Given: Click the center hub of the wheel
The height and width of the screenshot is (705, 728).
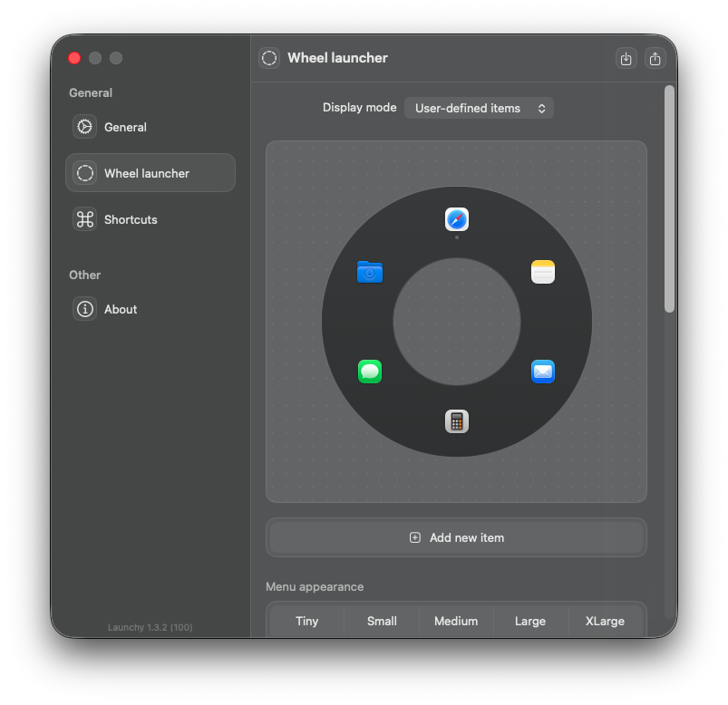Looking at the screenshot, I should (x=457, y=322).
